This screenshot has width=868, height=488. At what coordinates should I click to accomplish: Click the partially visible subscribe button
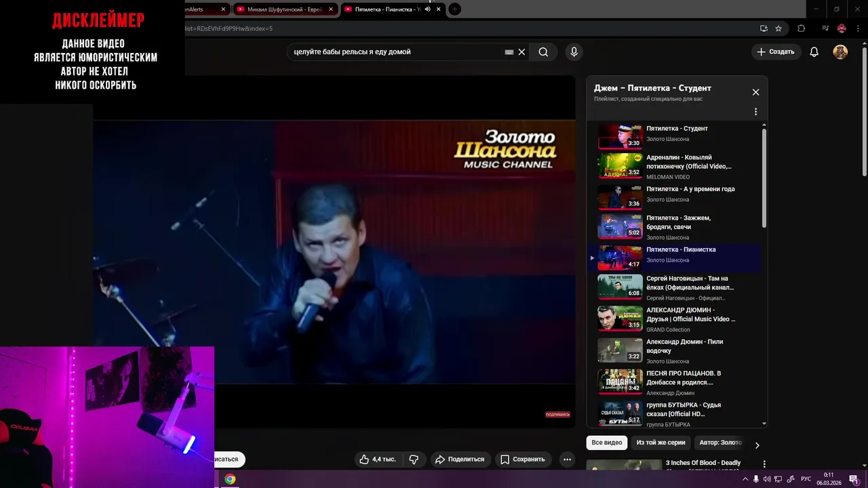coord(229,460)
